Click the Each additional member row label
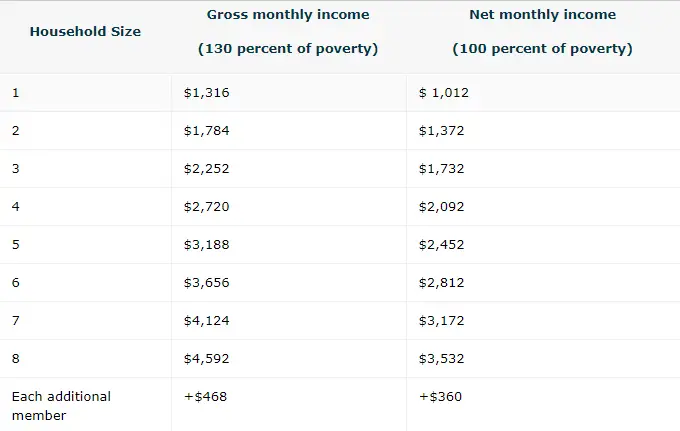 [61, 405]
